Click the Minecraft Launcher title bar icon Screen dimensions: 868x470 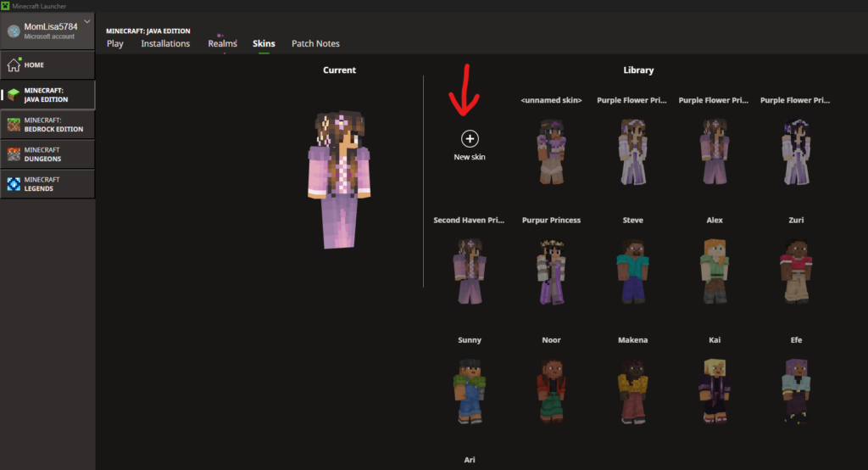tap(6, 6)
